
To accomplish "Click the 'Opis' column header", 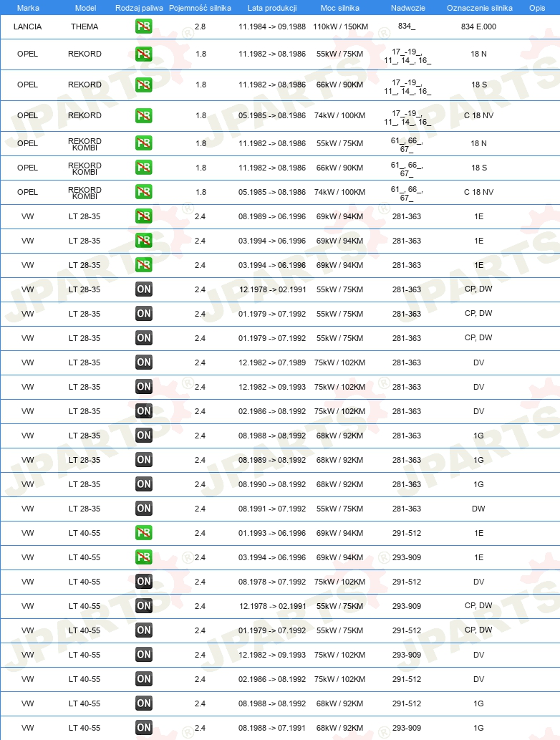I will (x=537, y=8).
